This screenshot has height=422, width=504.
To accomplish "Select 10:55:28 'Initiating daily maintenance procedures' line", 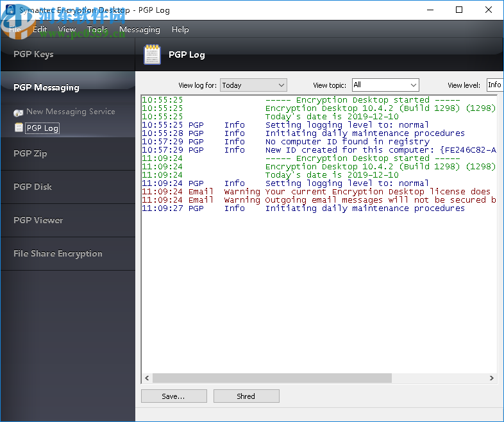I will (x=319, y=133).
